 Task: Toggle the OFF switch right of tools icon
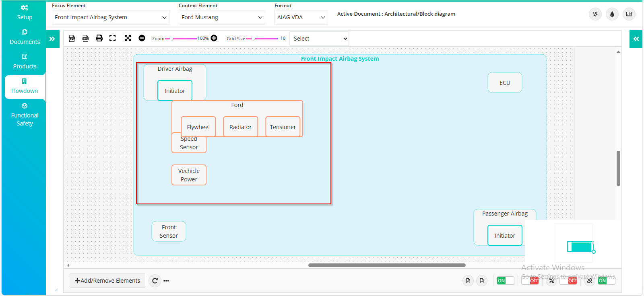tap(568, 281)
